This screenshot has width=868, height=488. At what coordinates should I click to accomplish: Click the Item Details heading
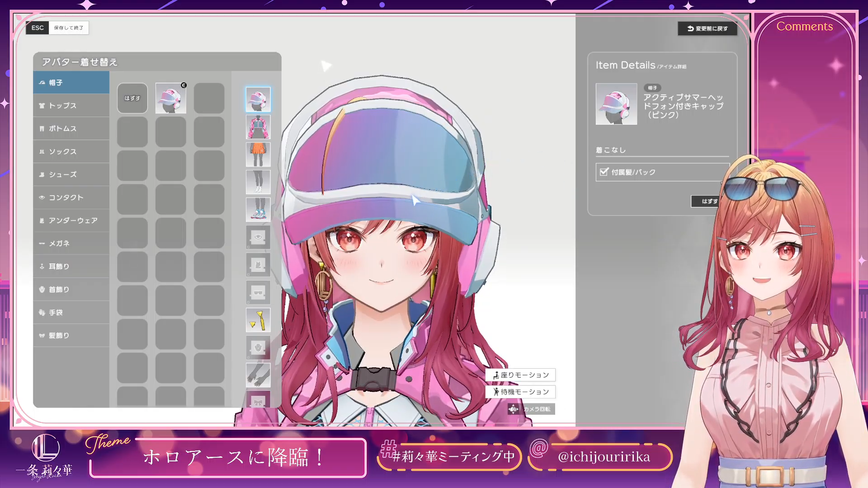[625, 65]
